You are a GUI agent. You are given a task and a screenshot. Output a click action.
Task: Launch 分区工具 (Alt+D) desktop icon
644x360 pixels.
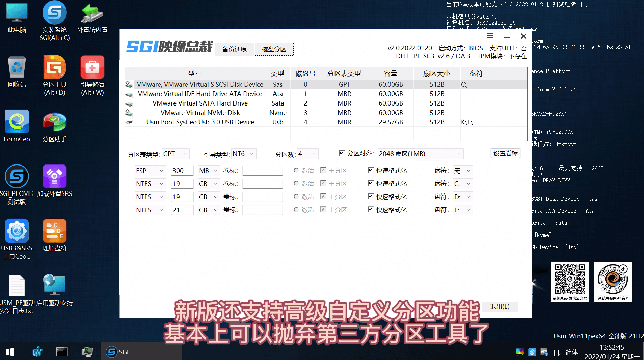(55, 76)
